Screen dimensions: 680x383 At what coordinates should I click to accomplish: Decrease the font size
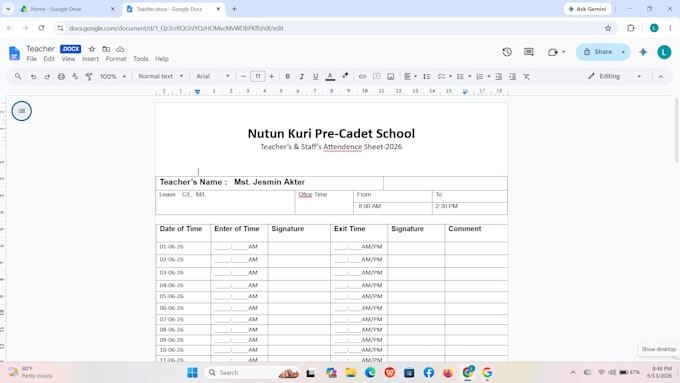click(x=243, y=76)
